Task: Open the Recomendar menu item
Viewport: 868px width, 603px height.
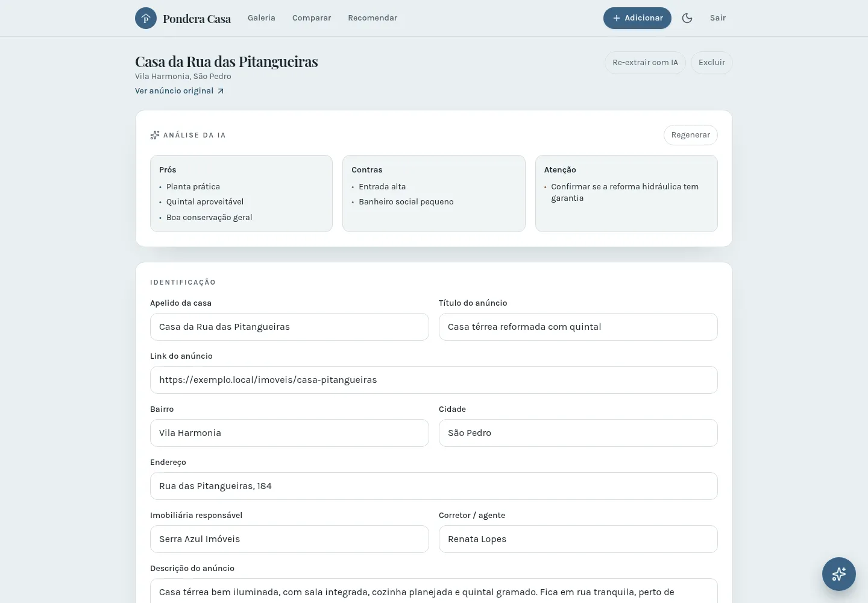Action: point(373,18)
